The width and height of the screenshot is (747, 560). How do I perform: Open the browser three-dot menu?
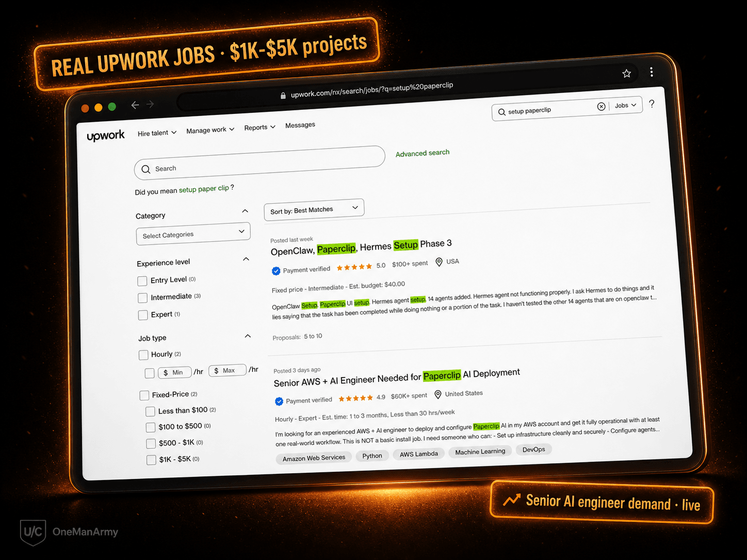652,72
